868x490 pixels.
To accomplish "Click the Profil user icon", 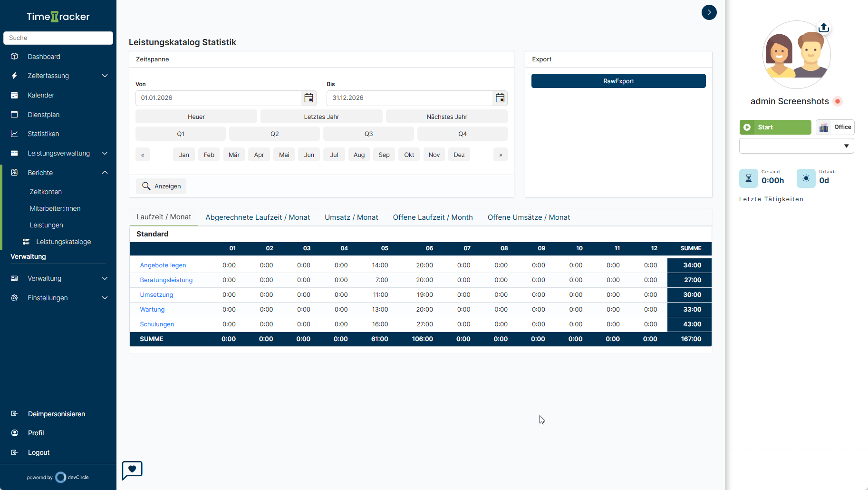I will (14, 433).
